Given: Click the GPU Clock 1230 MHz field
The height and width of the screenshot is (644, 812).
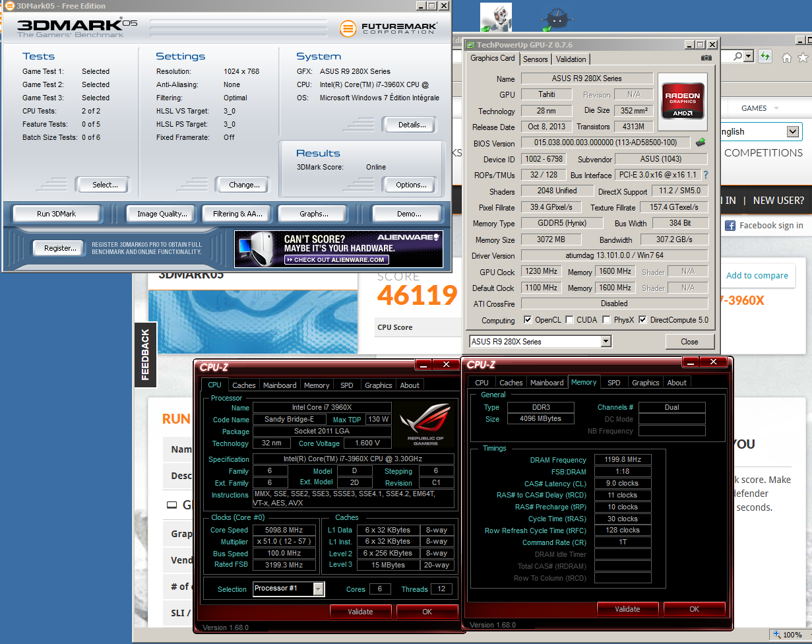Looking at the screenshot, I should point(541,272).
